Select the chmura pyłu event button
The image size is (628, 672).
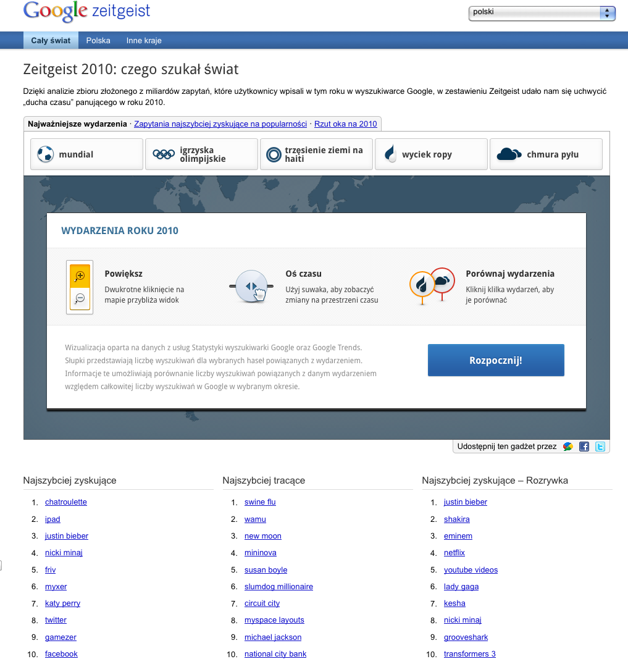pyautogui.click(x=546, y=154)
